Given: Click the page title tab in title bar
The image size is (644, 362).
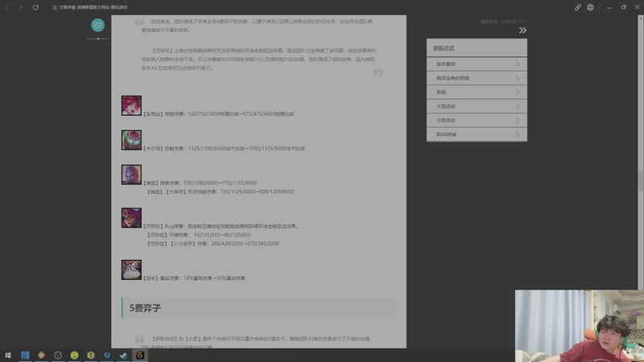Looking at the screenshot, I should [89, 7].
